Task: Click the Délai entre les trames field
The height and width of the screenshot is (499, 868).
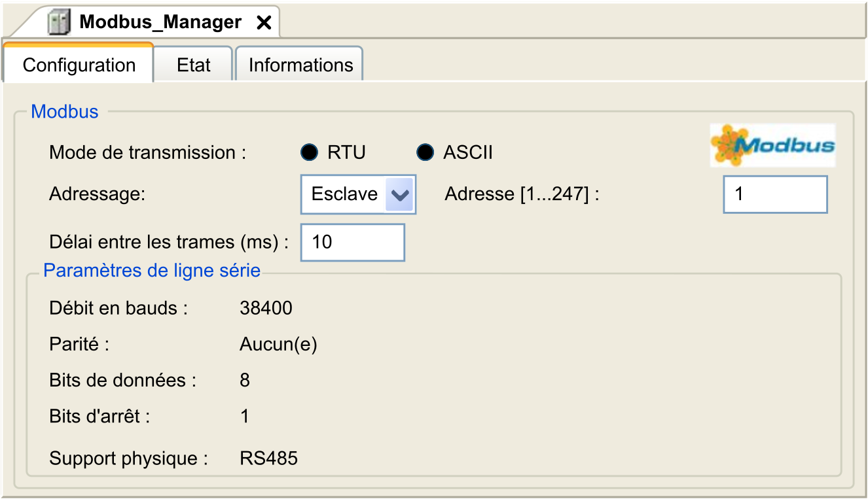Action: click(352, 243)
